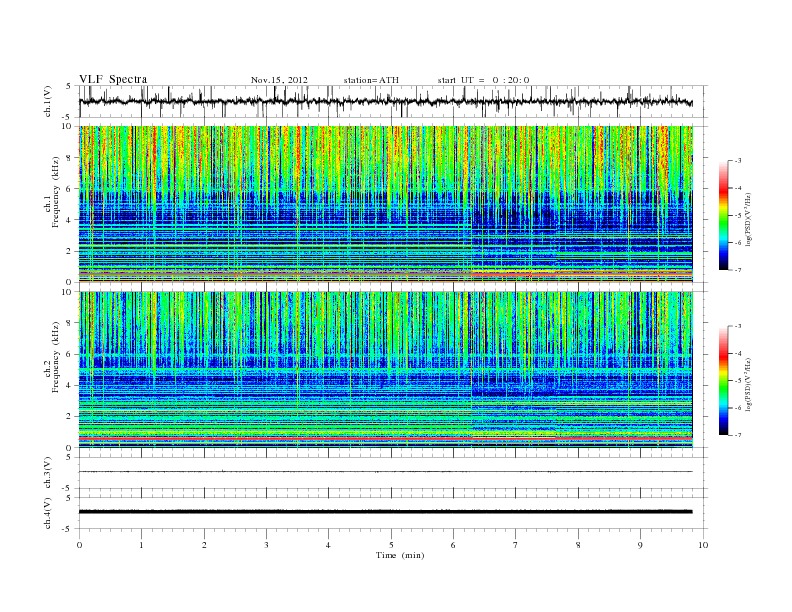792x612 pixels.
Task: Click the '6' kHz tick of ch.1 spectrogram
Action: click(70, 189)
